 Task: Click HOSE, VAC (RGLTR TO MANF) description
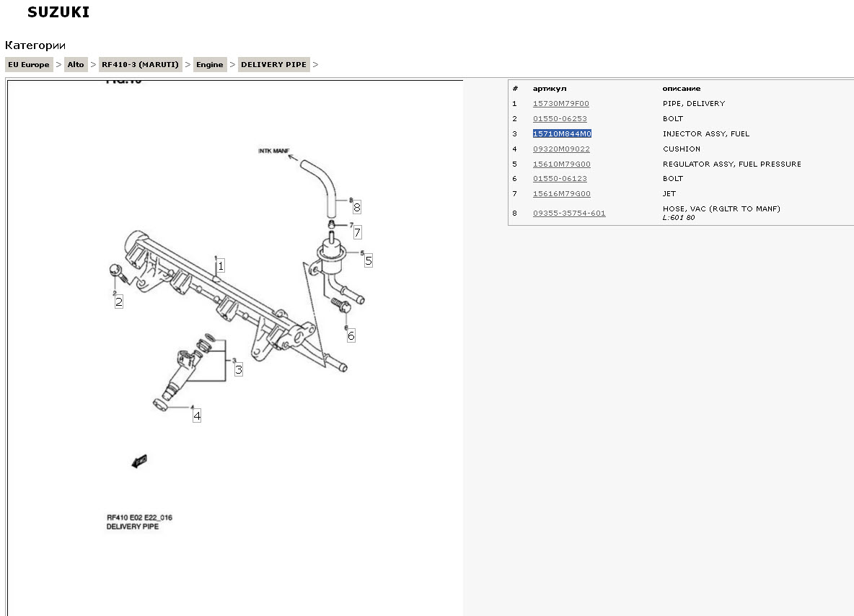[722, 208]
